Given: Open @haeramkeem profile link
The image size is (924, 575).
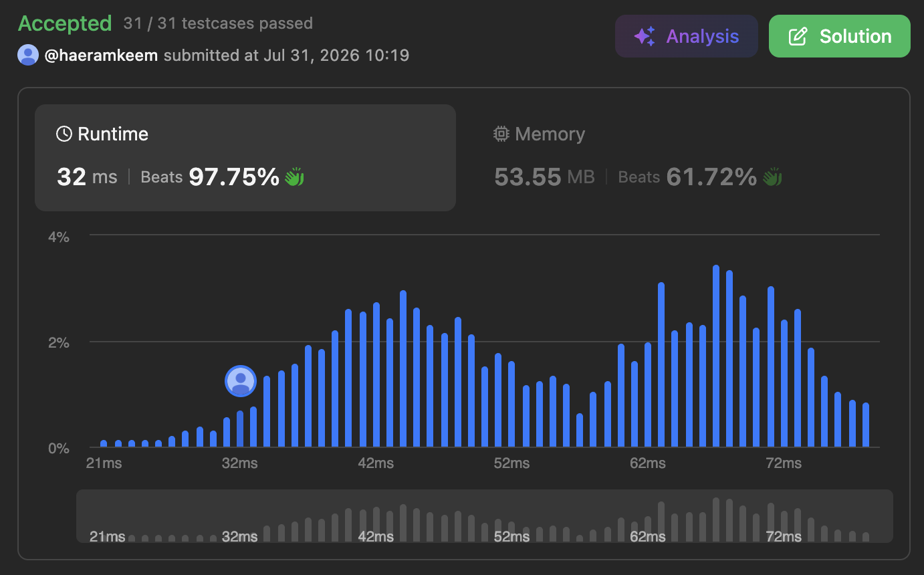Looking at the screenshot, I should pos(101,55).
